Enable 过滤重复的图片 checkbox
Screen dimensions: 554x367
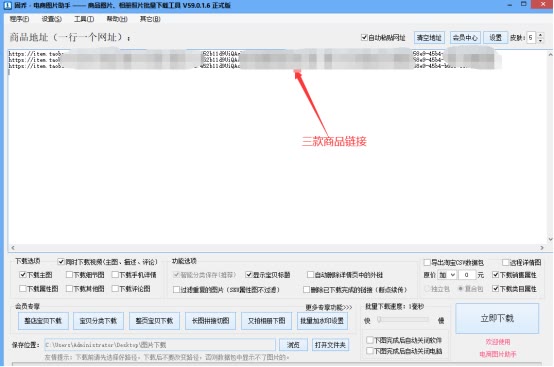point(176,290)
